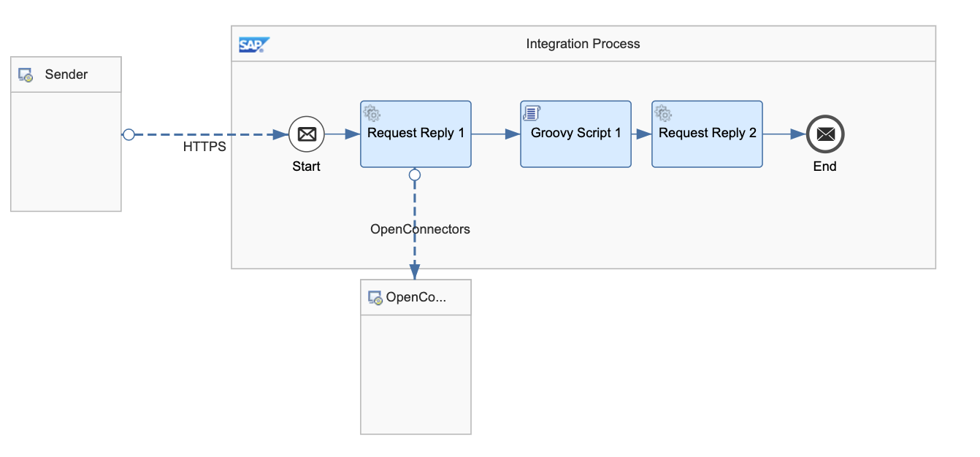Select the Integration Process title bar
980x457 pixels.
point(583,44)
